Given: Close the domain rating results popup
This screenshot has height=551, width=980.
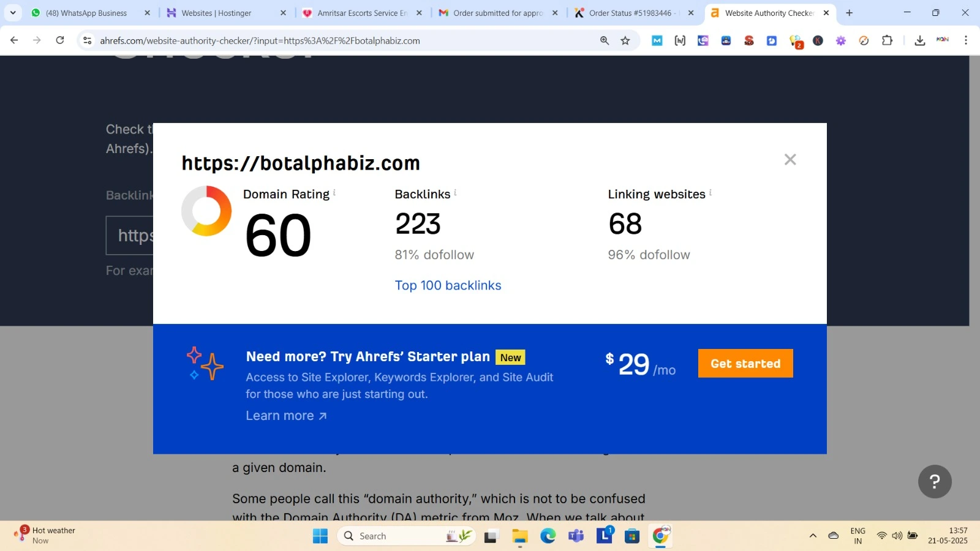Looking at the screenshot, I should pos(790,160).
